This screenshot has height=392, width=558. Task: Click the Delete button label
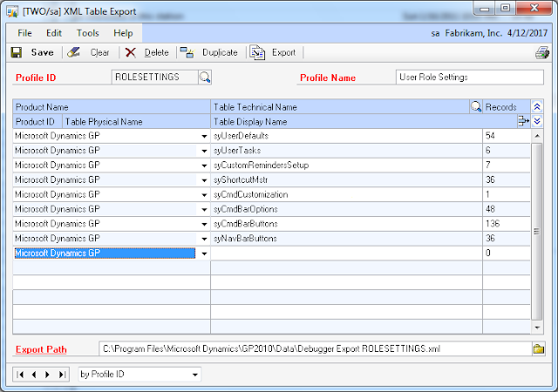156,52
